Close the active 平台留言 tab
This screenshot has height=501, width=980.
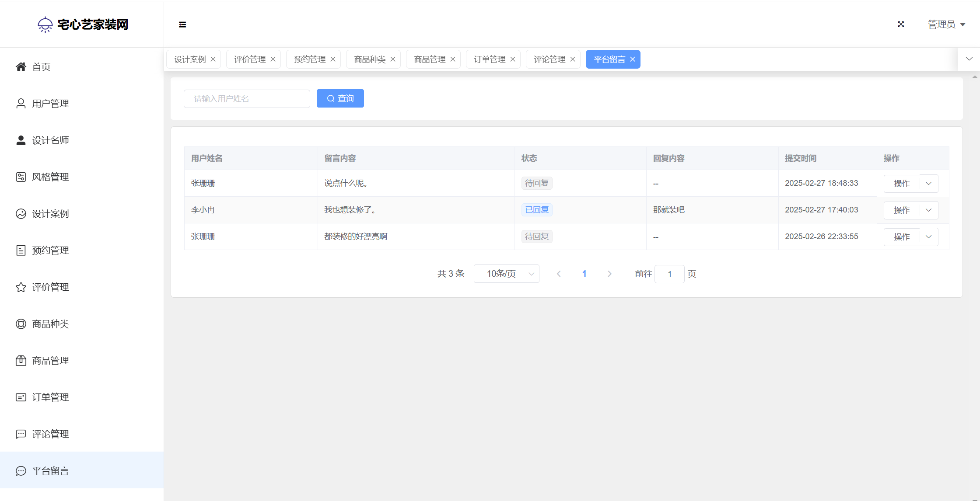point(633,59)
